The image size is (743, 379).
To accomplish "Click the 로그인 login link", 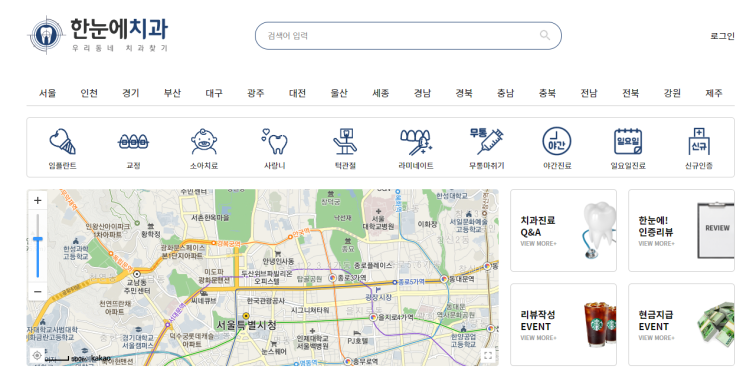I will pyautogui.click(x=722, y=36).
